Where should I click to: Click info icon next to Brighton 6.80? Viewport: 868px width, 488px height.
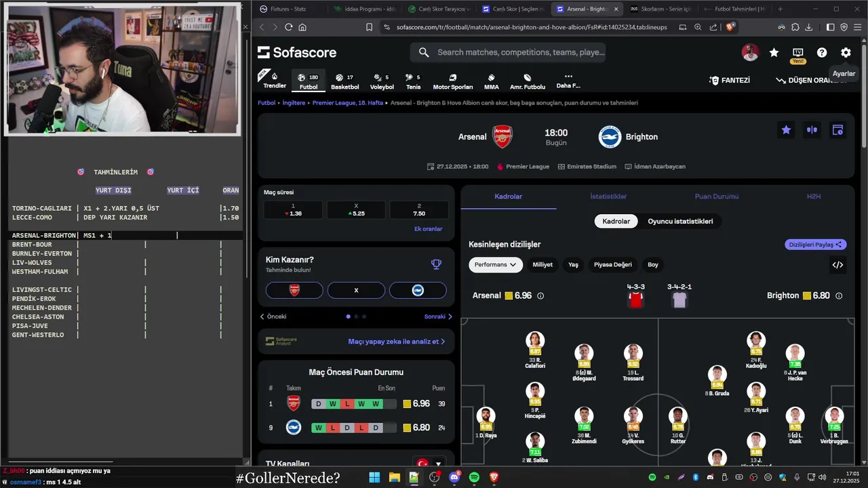coord(839,296)
